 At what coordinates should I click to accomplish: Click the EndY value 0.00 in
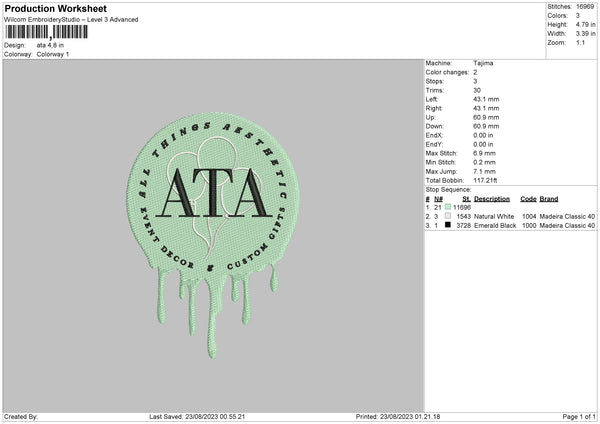click(x=483, y=145)
